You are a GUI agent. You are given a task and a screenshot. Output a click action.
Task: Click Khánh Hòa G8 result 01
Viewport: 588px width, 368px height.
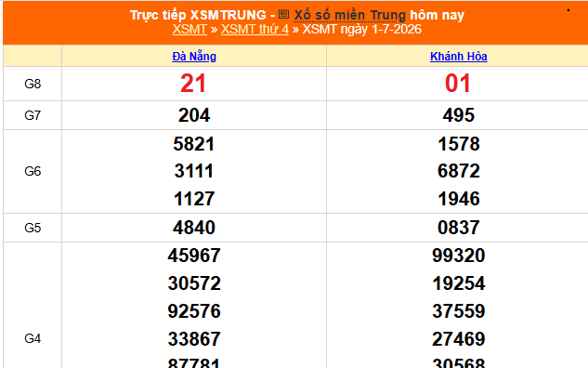click(x=458, y=84)
